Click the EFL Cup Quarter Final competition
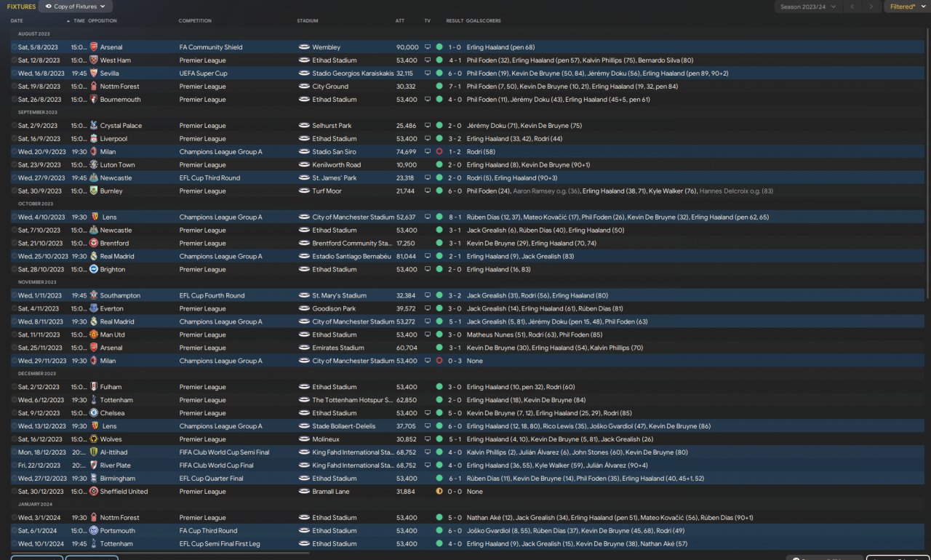This screenshot has height=560, width=931. (212, 479)
